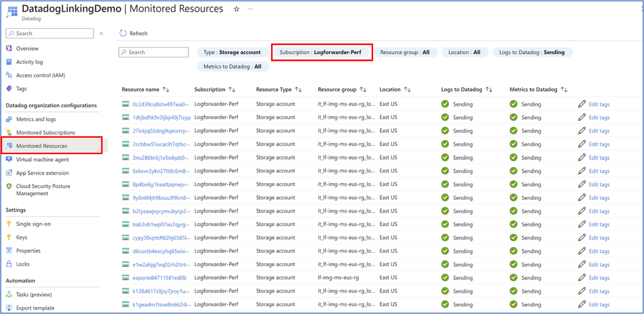Open Monitored Subscriptions page

(x=46, y=133)
